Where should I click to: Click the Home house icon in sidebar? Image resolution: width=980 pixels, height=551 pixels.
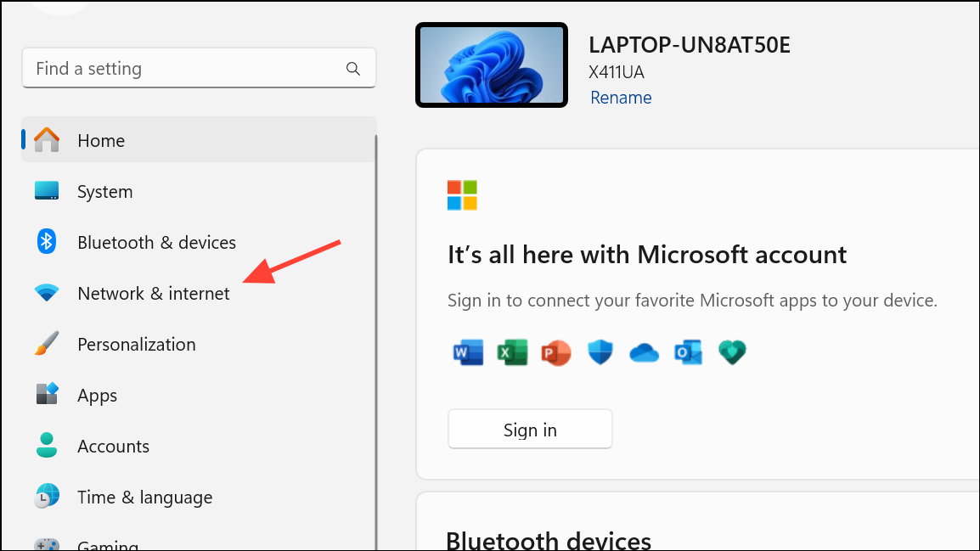(47, 140)
